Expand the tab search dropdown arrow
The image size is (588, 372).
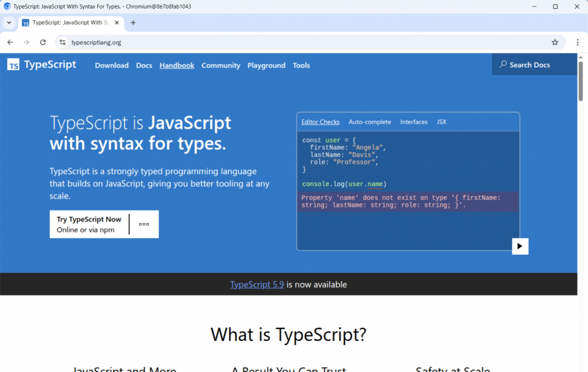coord(9,22)
